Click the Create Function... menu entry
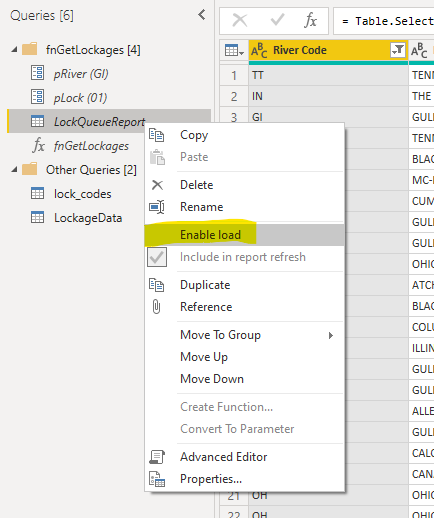This screenshot has width=434, height=518. 244,407
